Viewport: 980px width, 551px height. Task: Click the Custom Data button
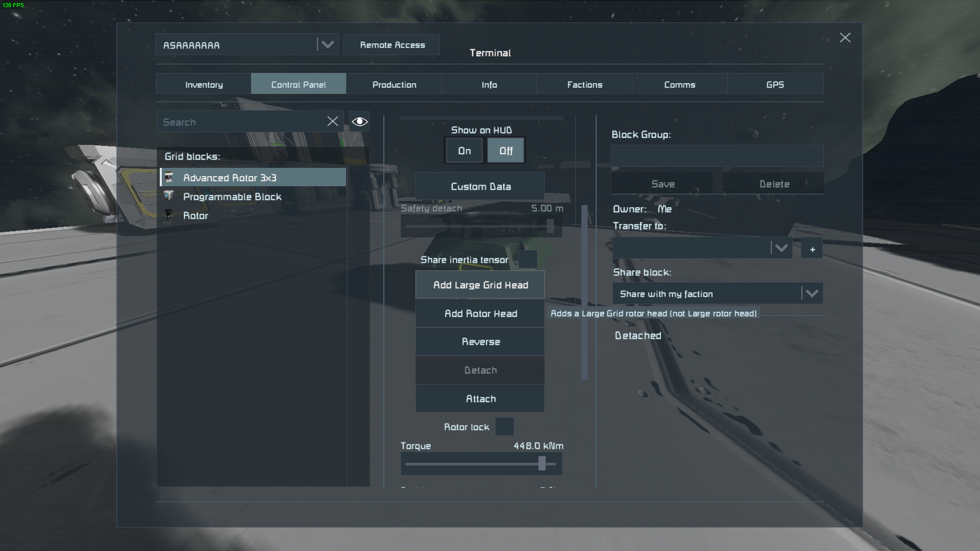480,187
